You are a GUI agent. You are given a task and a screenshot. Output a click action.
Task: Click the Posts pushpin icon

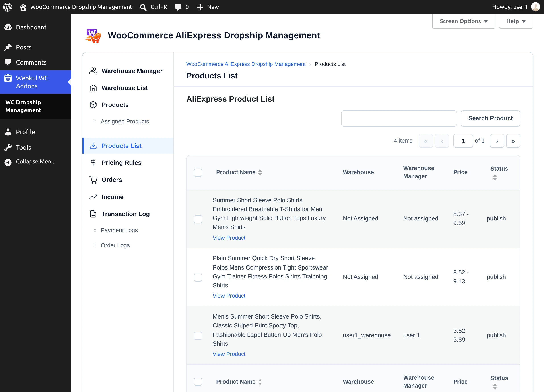[8, 47]
